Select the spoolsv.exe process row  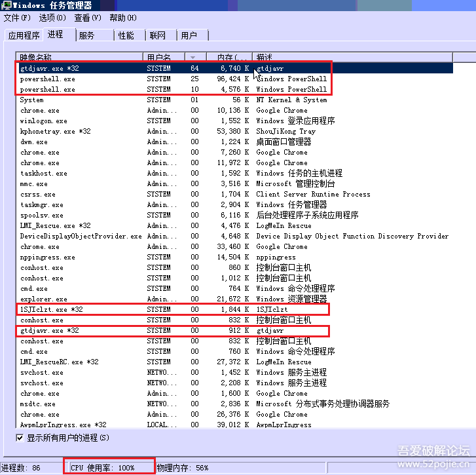(234, 215)
